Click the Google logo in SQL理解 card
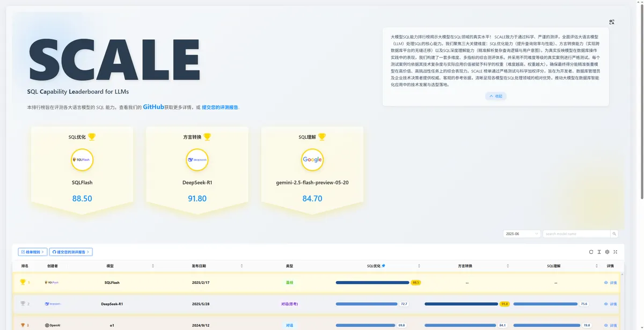644x330 pixels. pos(312,159)
